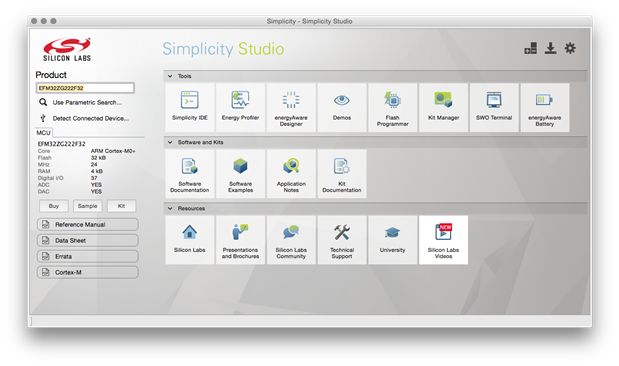Browse Software Examples
This screenshot has width=619, height=366.
pos(240,173)
